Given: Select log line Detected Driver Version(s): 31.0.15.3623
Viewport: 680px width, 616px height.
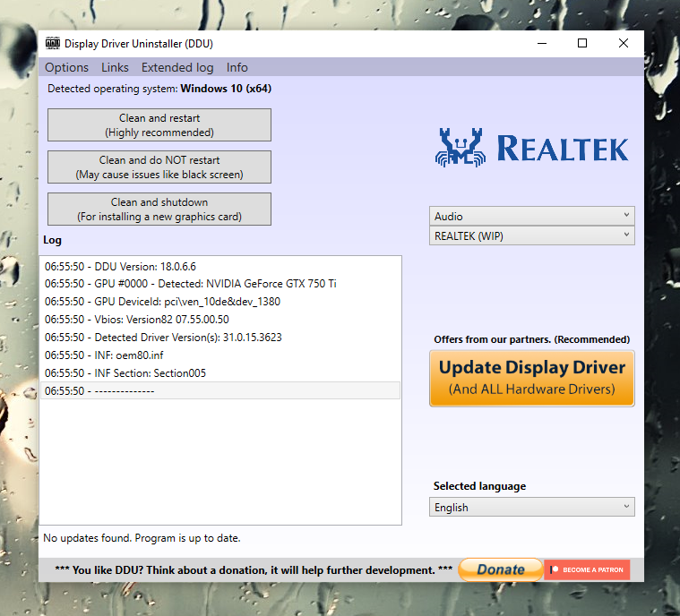Looking at the screenshot, I should click(x=219, y=337).
